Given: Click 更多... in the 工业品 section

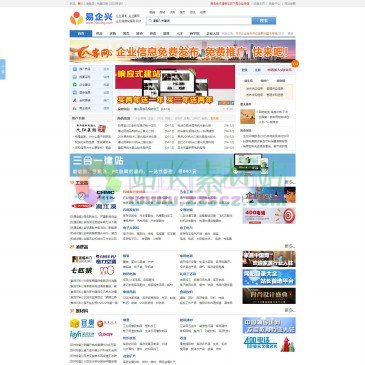Looking at the screenshot, I should click(290, 182).
